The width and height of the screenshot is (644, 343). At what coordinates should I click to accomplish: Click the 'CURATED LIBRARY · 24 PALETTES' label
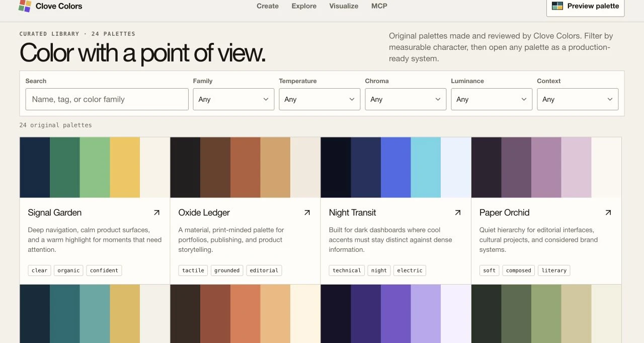click(x=77, y=34)
